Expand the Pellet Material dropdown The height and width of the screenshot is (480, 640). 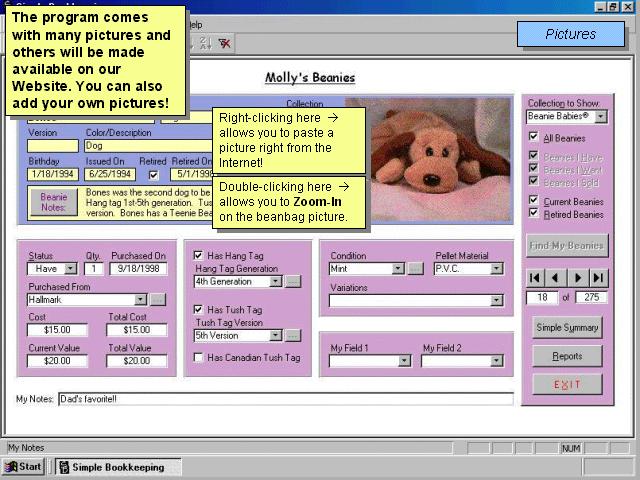[x=497, y=269]
